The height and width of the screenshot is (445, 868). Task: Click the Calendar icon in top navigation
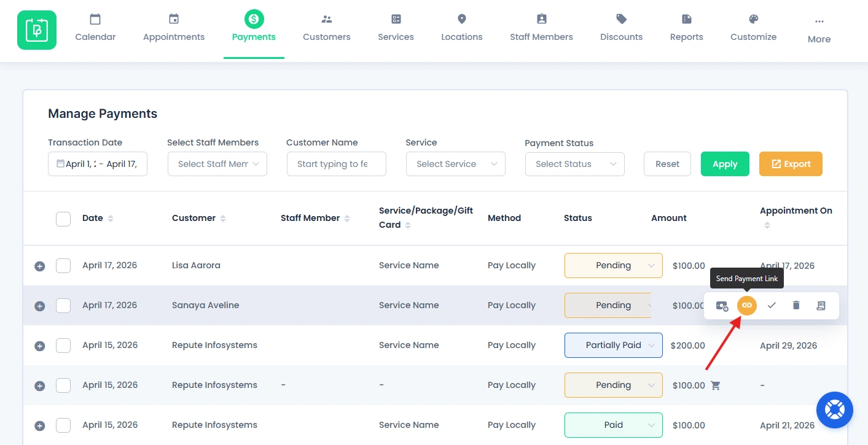95,19
